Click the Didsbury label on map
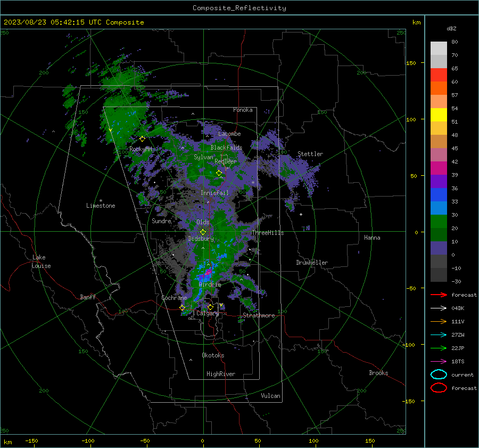This screenshot has height=448, width=479. point(201,239)
